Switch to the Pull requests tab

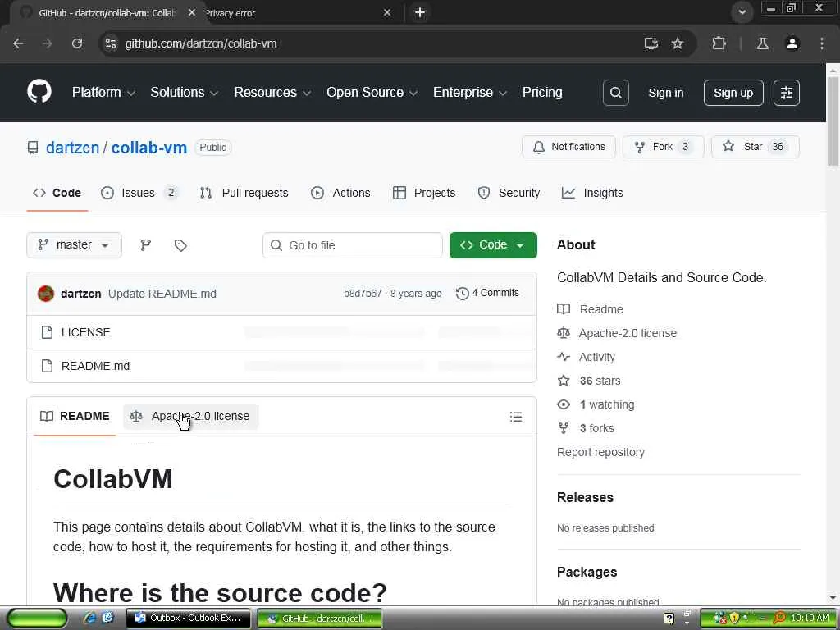(244, 193)
